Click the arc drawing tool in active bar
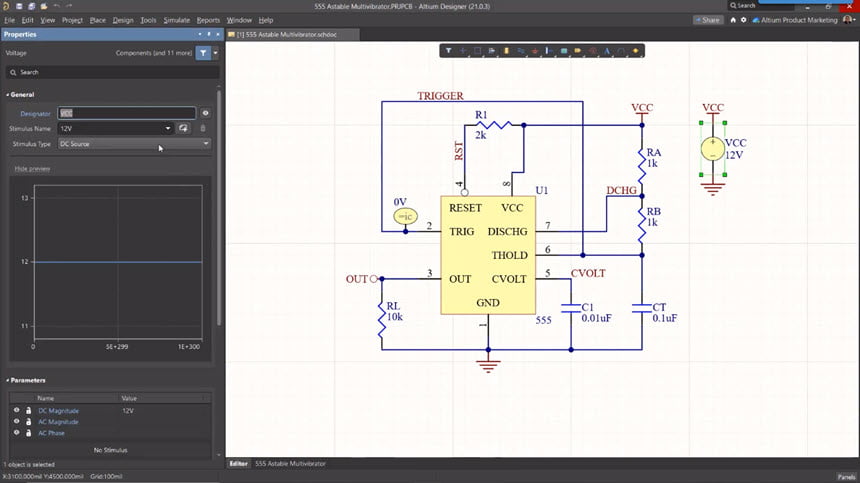Screen dimensions: 860x483 point(621,51)
